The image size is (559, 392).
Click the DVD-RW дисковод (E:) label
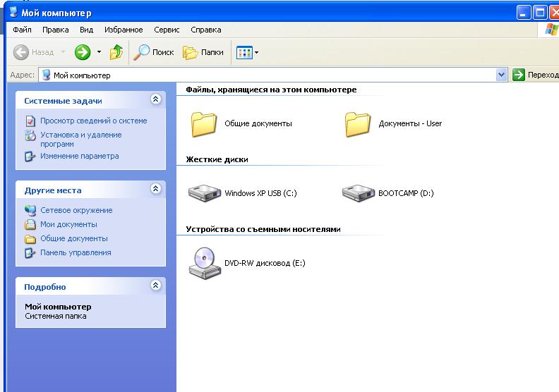click(265, 263)
